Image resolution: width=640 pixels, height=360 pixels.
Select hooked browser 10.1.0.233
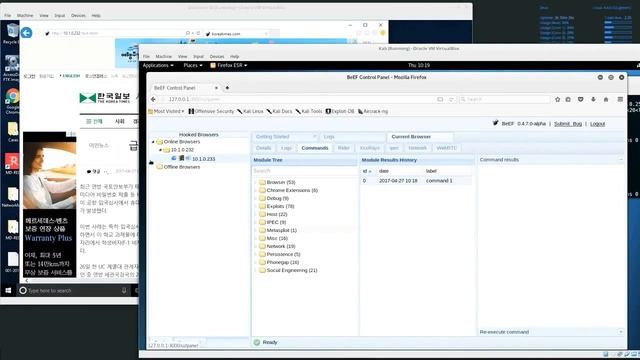pyautogui.click(x=203, y=159)
